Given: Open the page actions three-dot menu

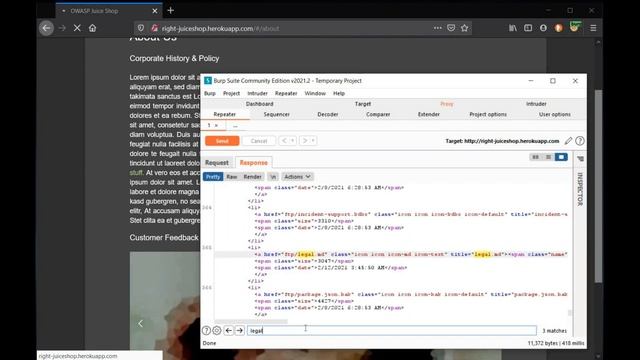Looking at the screenshot, I should [438, 28].
